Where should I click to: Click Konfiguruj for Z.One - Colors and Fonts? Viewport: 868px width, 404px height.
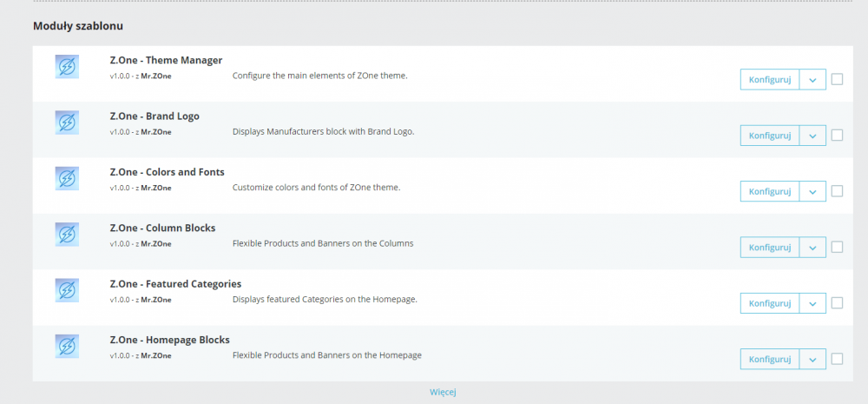(770, 191)
